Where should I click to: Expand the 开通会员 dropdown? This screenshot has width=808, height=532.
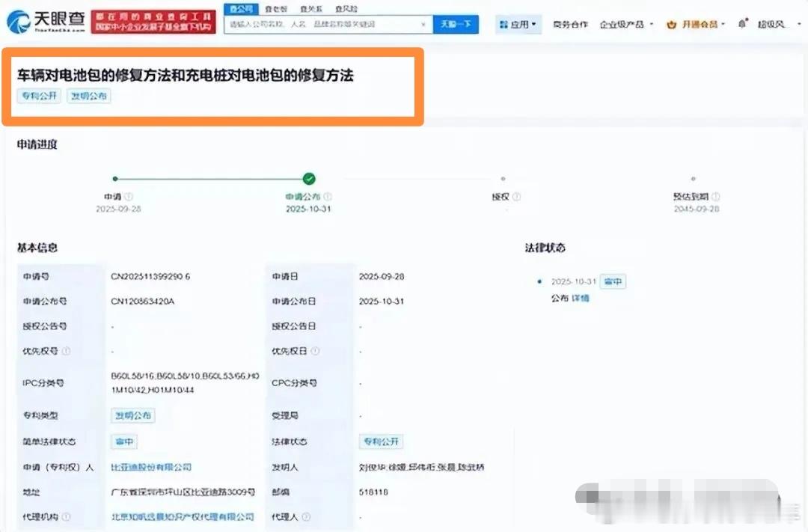[703, 24]
